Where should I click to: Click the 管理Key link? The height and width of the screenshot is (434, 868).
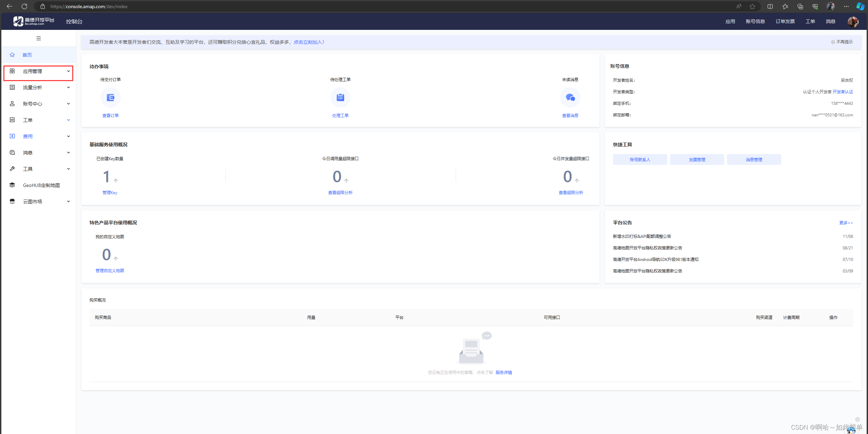(110, 193)
